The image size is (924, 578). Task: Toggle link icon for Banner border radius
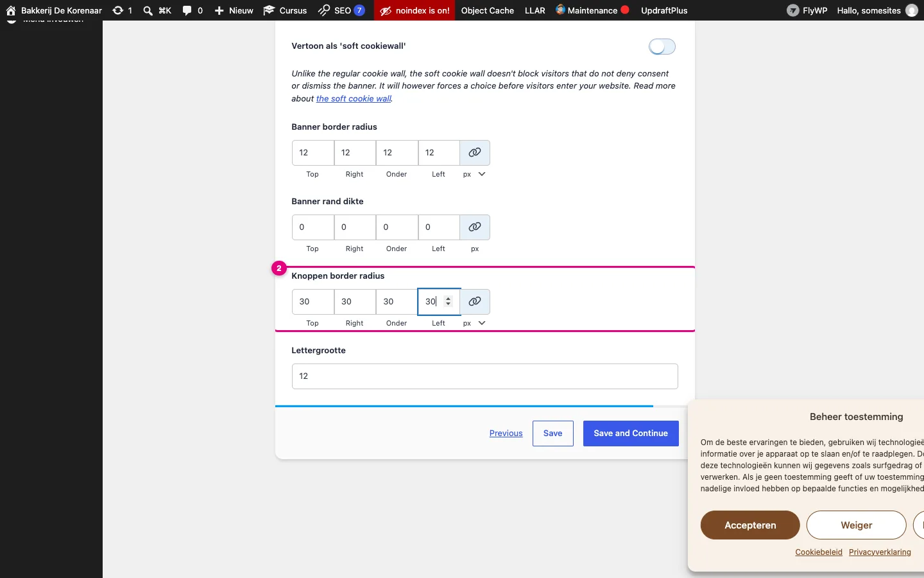pyautogui.click(x=475, y=153)
